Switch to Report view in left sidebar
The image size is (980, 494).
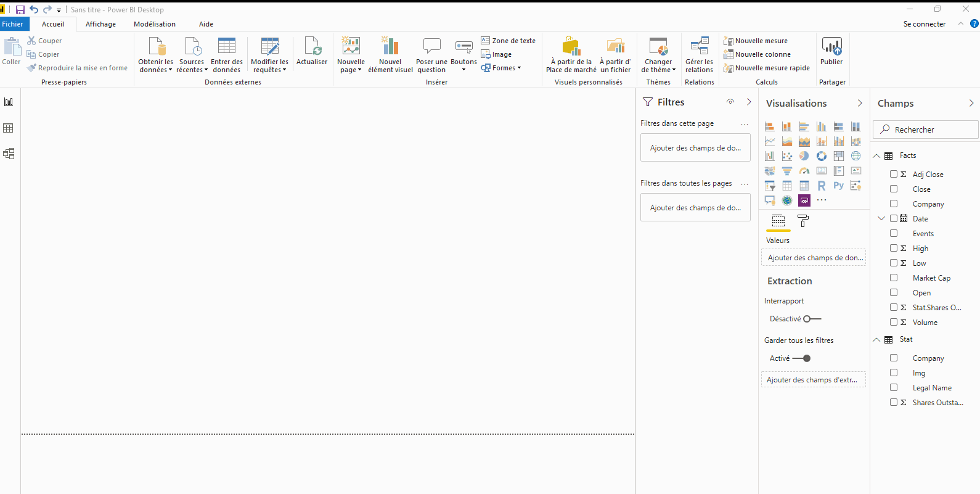click(x=9, y=102)
